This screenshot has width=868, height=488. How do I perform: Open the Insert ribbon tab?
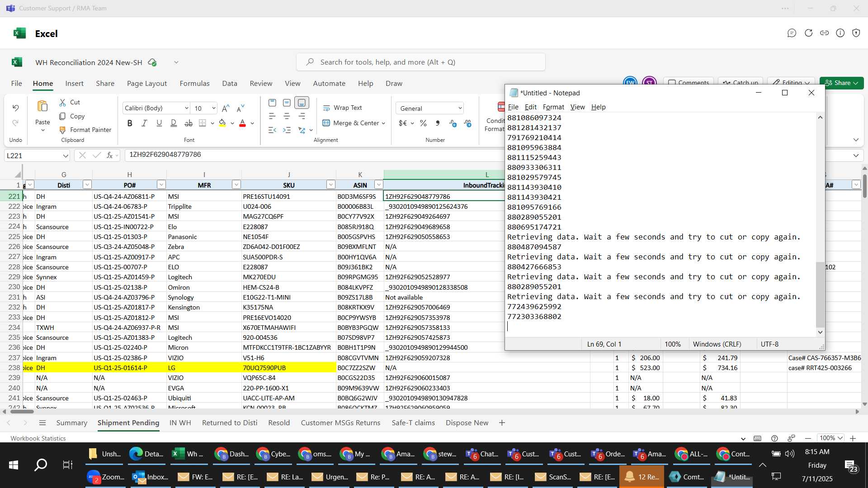[x=74, y=83]
